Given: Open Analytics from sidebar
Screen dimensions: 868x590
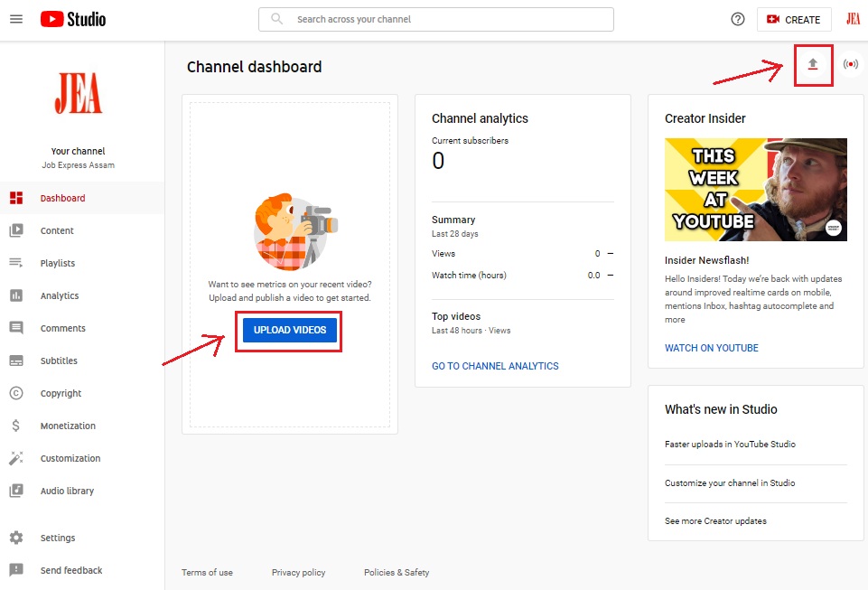Looking at the screenshot, I should 82,295.
